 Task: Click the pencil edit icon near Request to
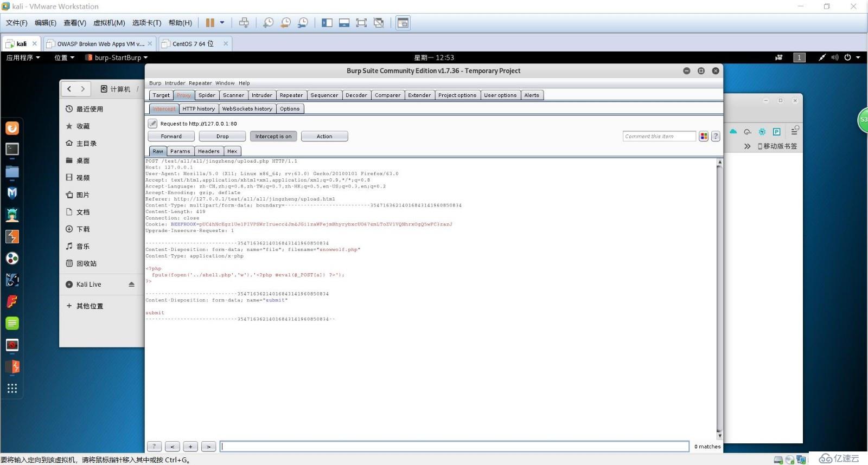[x=153, y=124]
